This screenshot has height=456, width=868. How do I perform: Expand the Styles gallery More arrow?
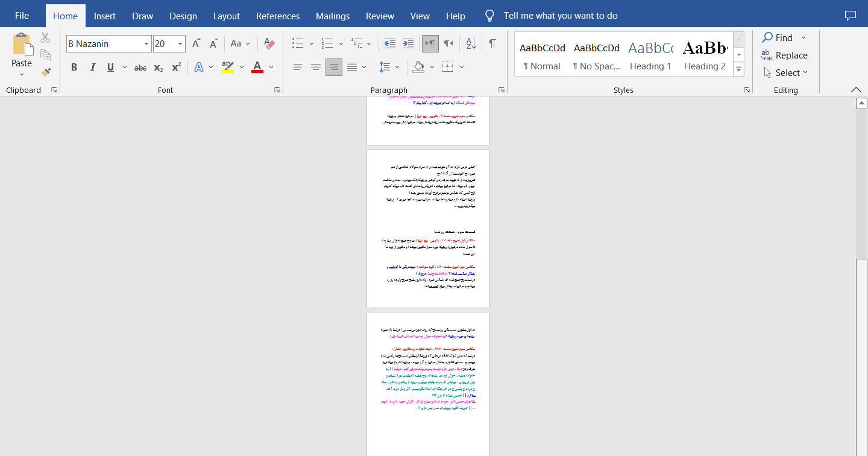pyautogui.click(x=739, y=70)
